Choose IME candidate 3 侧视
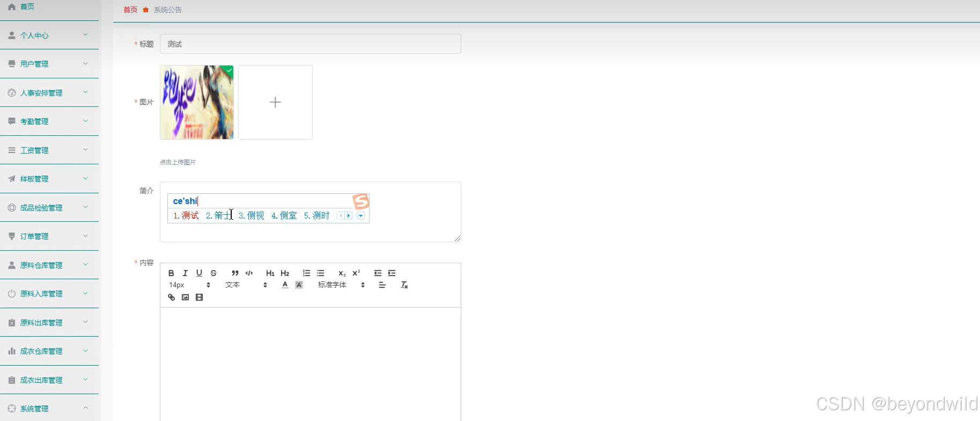980x421 pixels. tap(252, 215)
